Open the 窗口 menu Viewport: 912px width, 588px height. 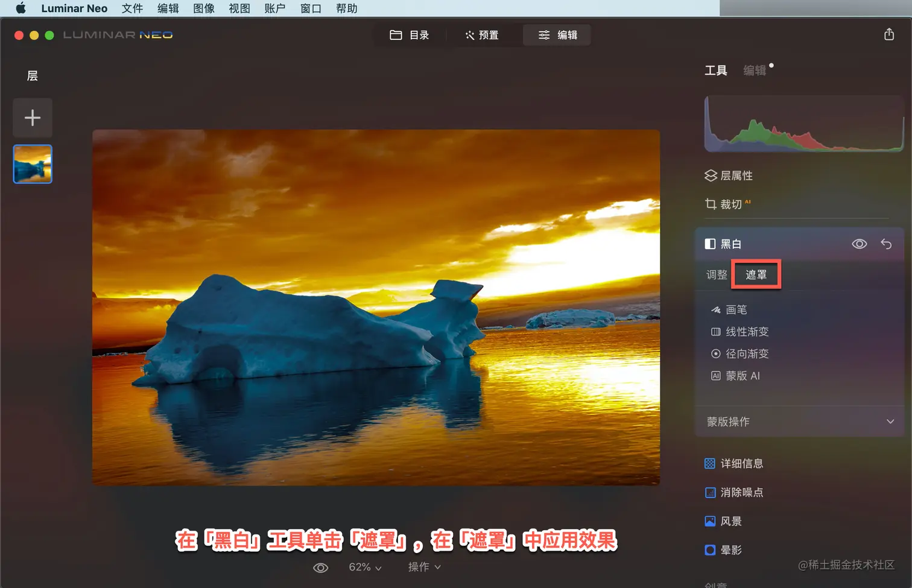click(311, 8)
